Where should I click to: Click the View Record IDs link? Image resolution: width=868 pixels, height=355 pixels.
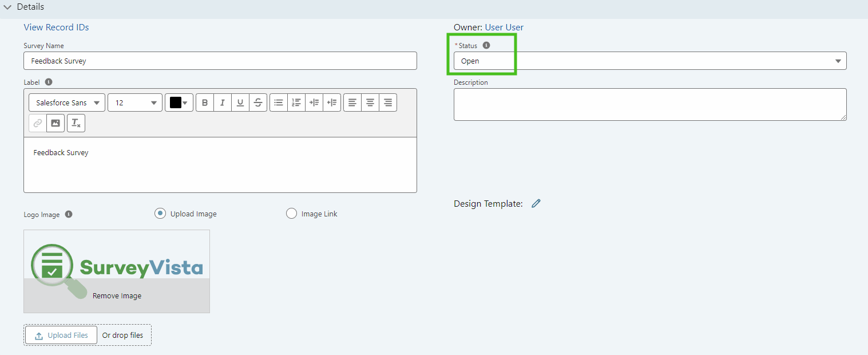(x=56, y=27)
